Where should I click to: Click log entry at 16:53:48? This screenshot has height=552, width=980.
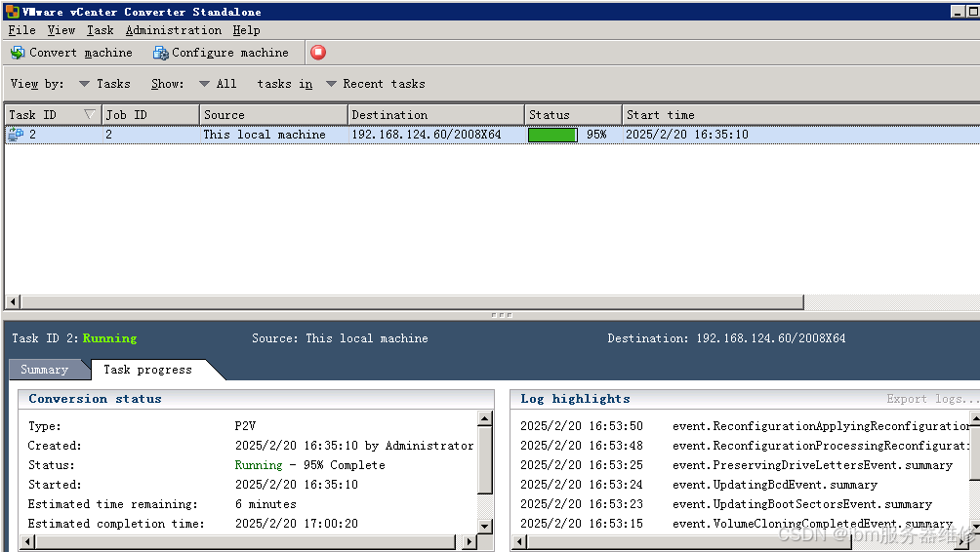[744, 446]
